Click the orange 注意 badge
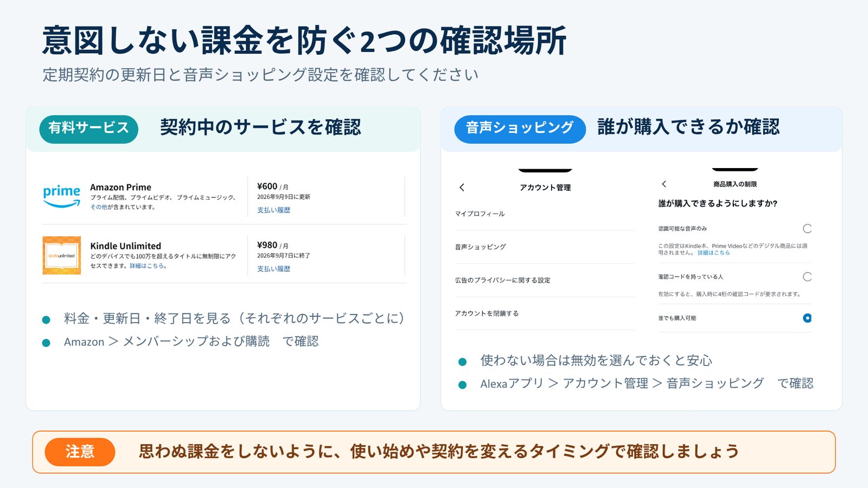 [x=80, y=452]
